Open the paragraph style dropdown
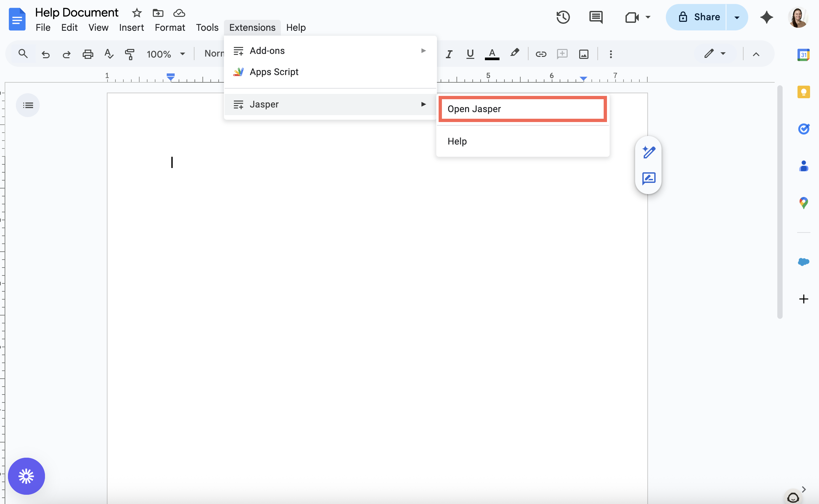819x504 pixels. point(214,54)
